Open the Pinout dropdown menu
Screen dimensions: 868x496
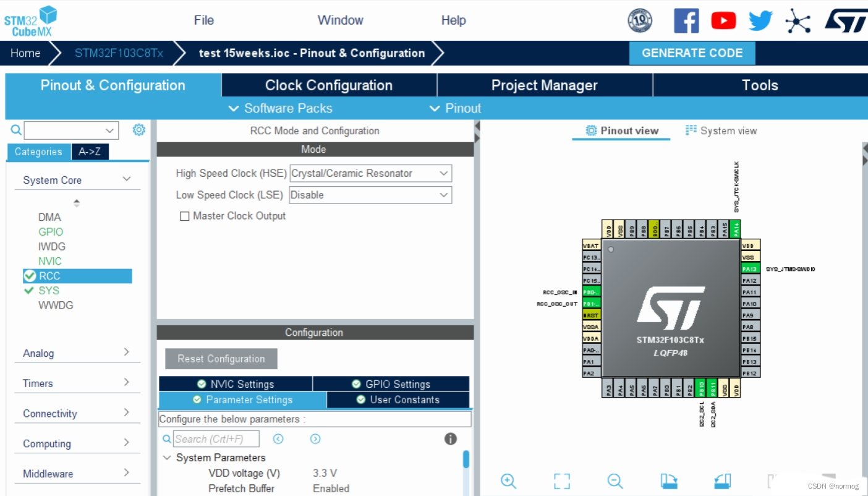point(455,108)
